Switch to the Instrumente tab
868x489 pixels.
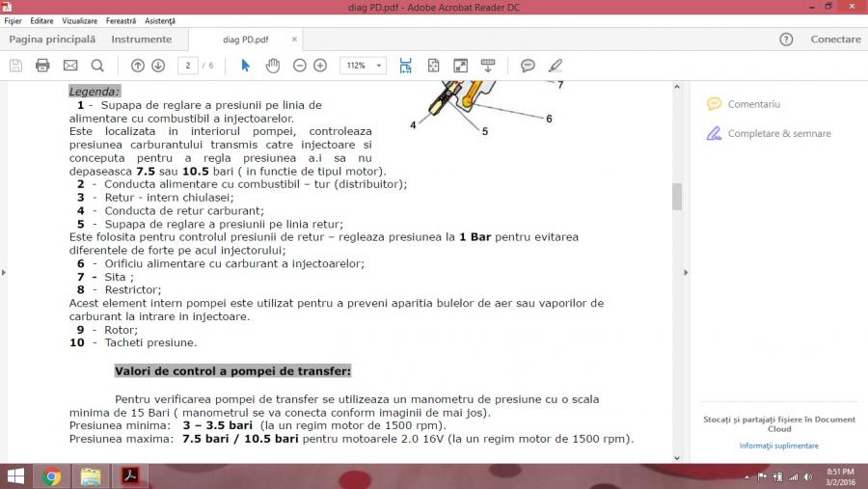click(142, 40)
